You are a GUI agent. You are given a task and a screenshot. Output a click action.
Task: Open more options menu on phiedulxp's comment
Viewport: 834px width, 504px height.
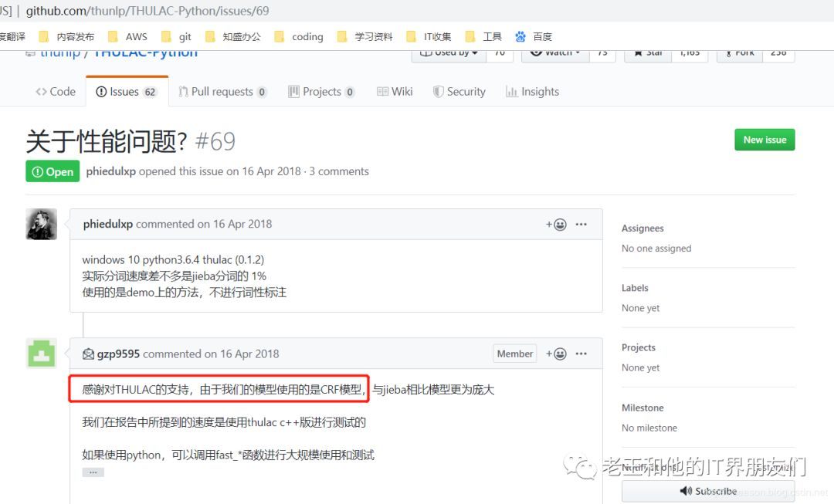581,225
